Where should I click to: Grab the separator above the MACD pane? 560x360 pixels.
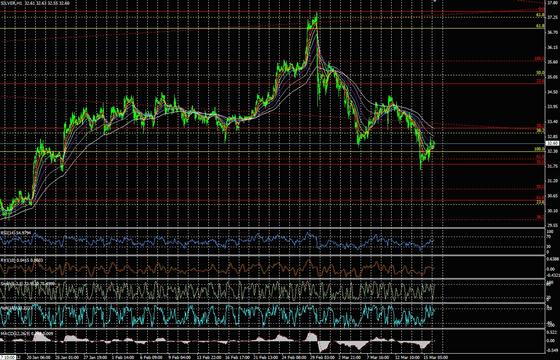[x=280, y=329]
